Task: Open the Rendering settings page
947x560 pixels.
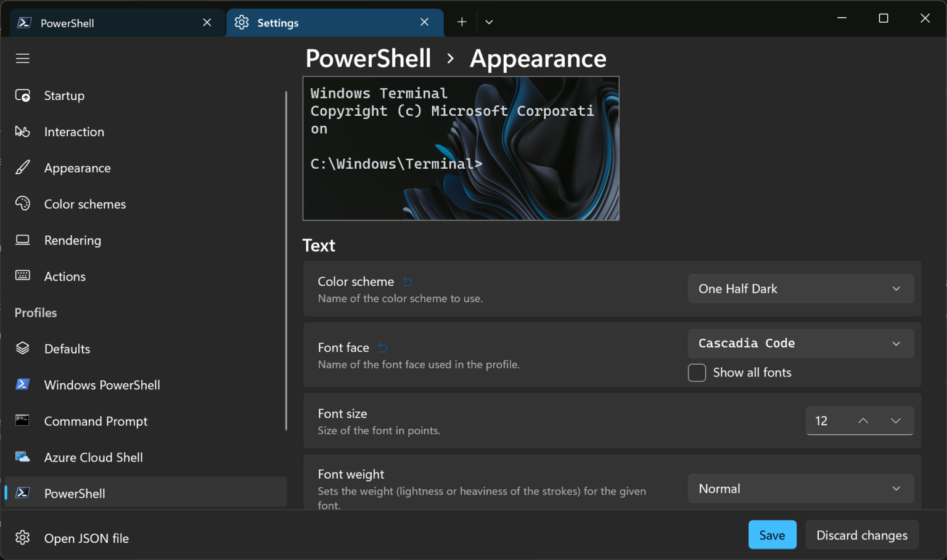Action: tap(72, 240)
